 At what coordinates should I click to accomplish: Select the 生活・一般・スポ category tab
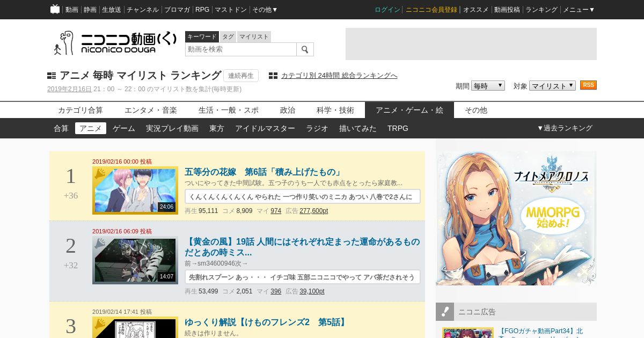229,110
